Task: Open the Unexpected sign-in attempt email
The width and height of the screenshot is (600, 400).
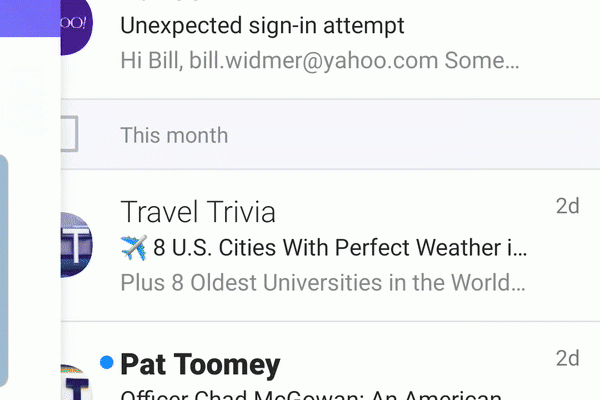Action: click(x=262, y=23)
